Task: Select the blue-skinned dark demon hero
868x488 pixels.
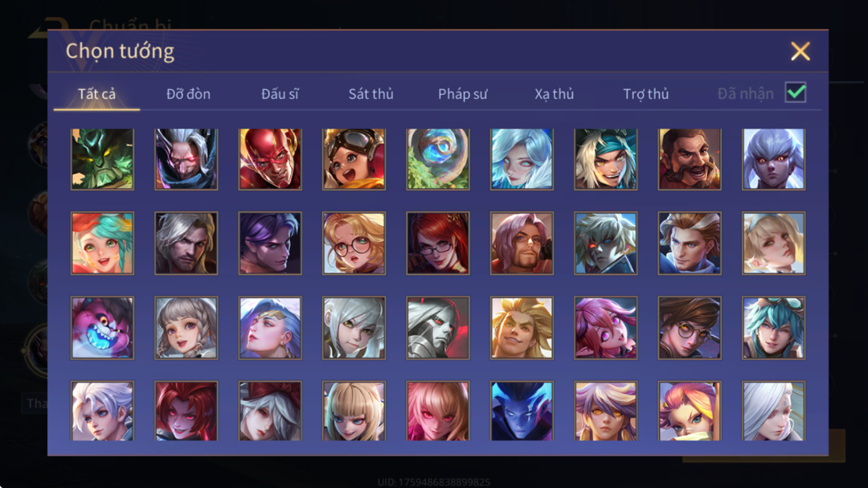Action: pos(522,411)
